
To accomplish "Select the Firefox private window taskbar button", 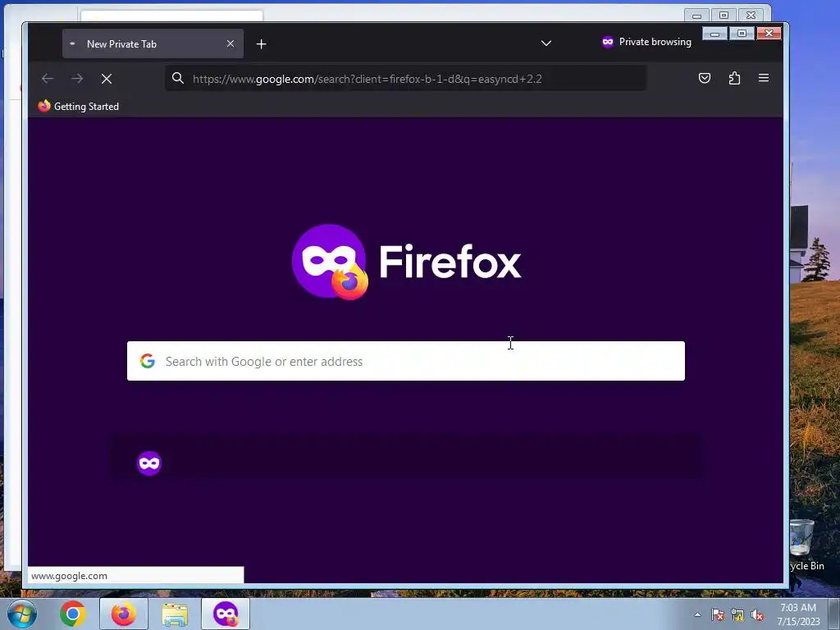I will click(226, 614).
